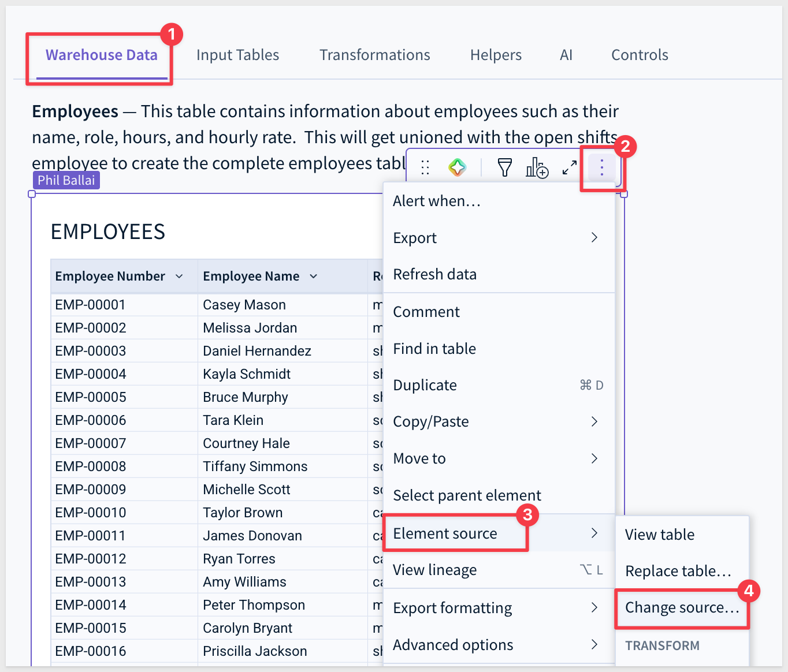Select cell James Donovan
Image resolution: width=788 pixels, height=672 pixels.
(283, 536)
